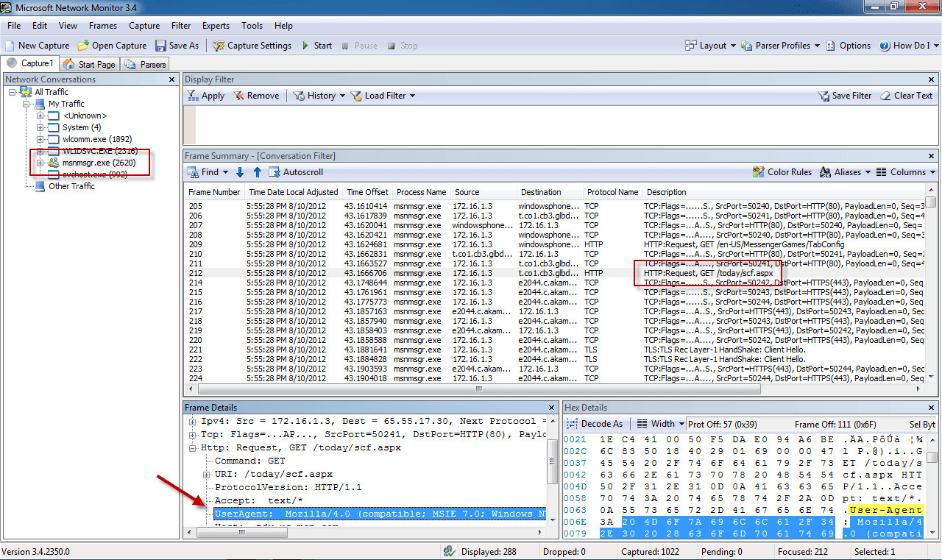Start capturing with the Start button
The width and height of the screenshot is (942, 560).
316,46
